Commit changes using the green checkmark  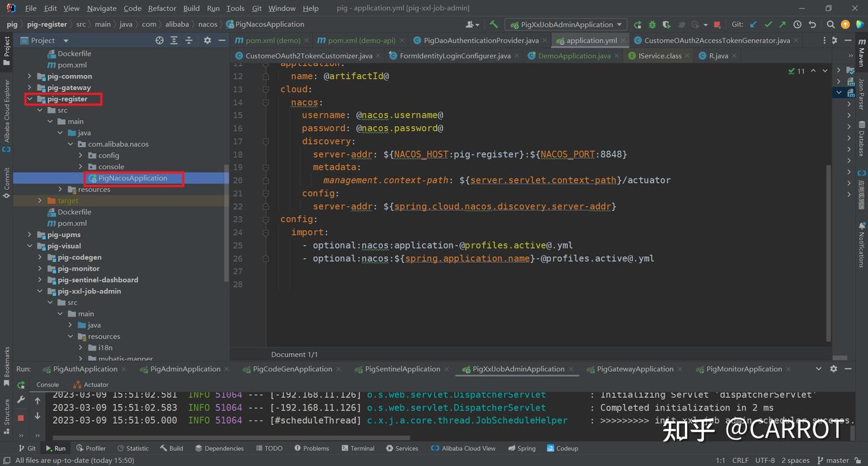point(768,25)
